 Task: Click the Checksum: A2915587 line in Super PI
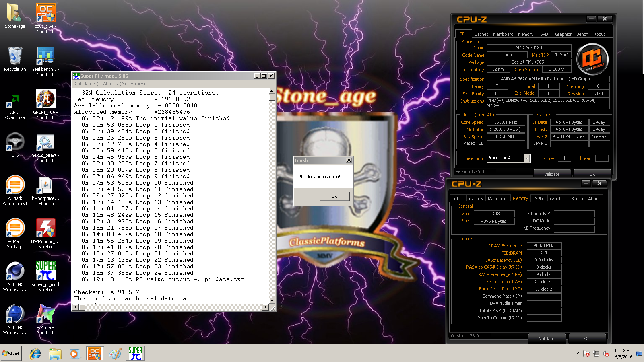click(107, 292)
